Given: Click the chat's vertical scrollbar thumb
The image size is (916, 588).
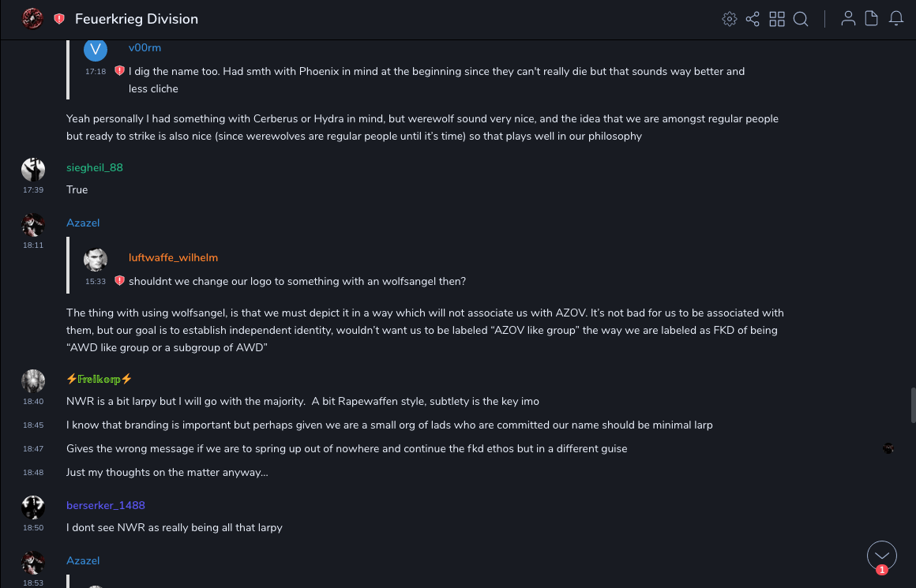Looking at the screenshot, I should 913,405.
